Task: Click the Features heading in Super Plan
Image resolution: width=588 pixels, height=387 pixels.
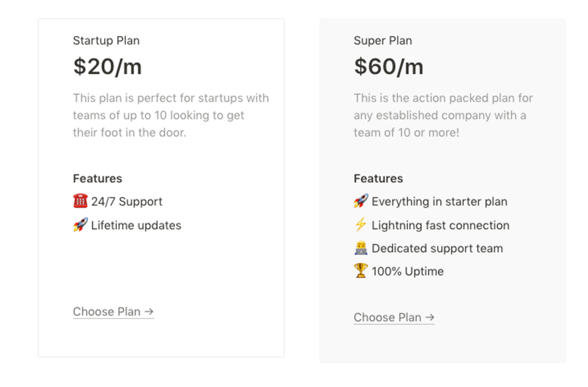Action: [x=378, y=178]
